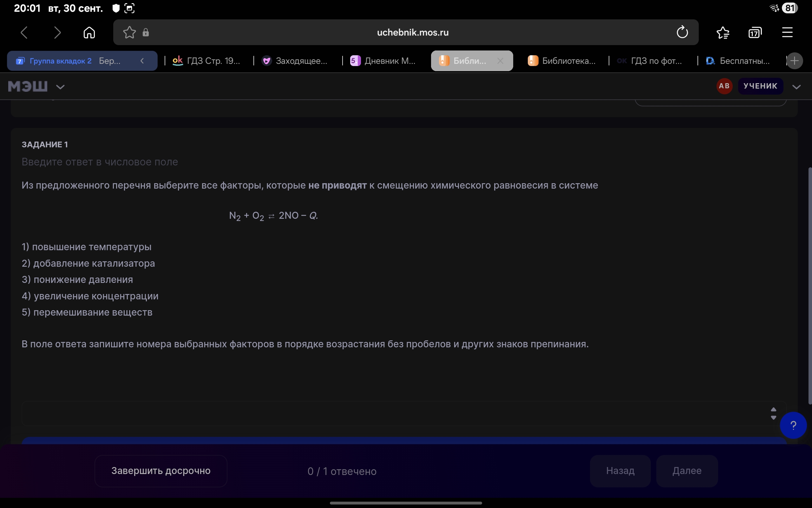Click the screenshot indicator in status bar
Viewport: 812px width, 508px height.
click(129, 8)
